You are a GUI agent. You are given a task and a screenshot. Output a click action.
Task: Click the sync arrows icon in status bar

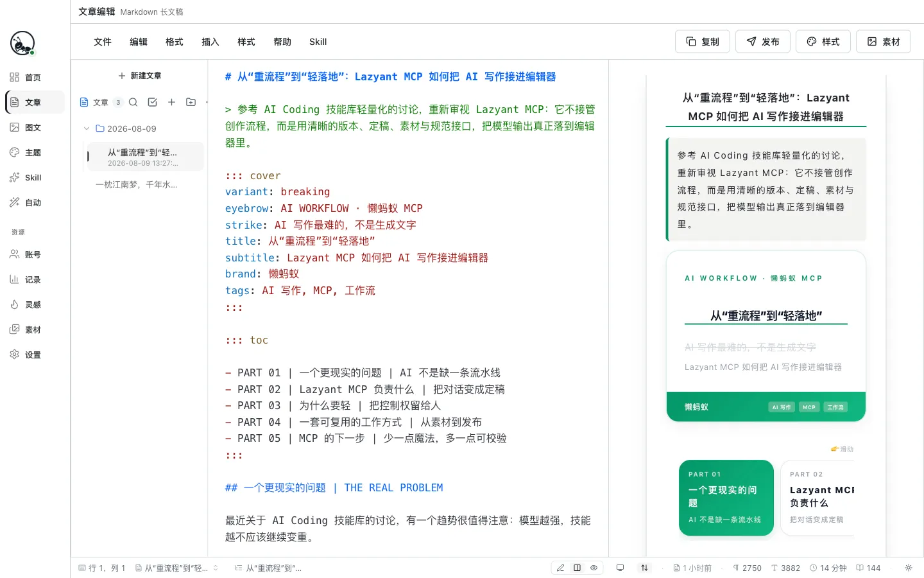[x=644, y=568]
